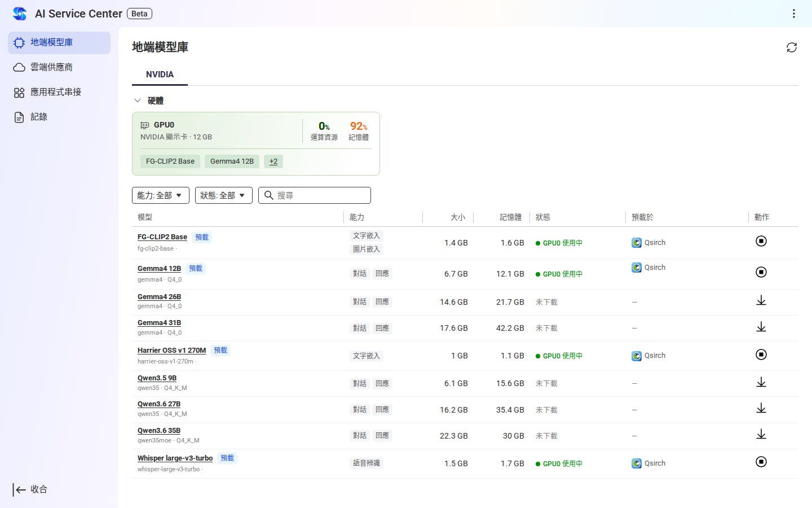Viewport: 812px width, 508px height.
Task: Click the GPU0 chip icon in the hardware card
Action: coord(145,125)
